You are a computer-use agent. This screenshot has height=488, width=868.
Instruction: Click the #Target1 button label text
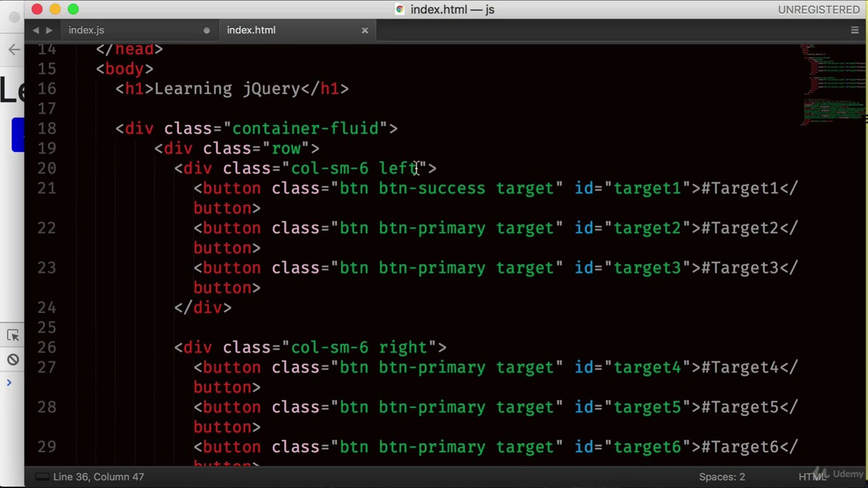pos(740,188)
